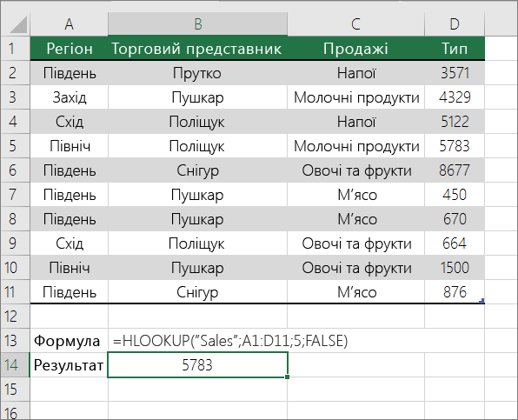
Task: Select row 4 'Схід' cell
Action: (x=69, y=122)
